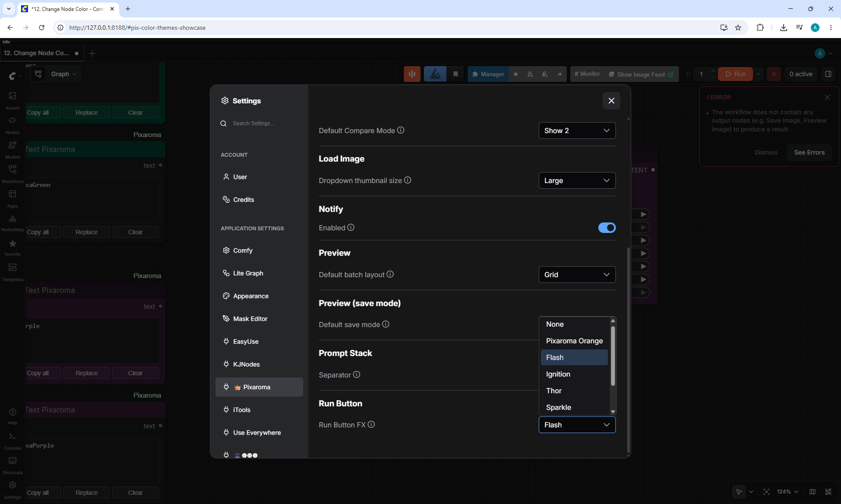The image size is (841, 504).
Task: Click the share arrow toolbar icon
Action: (559, 74)
